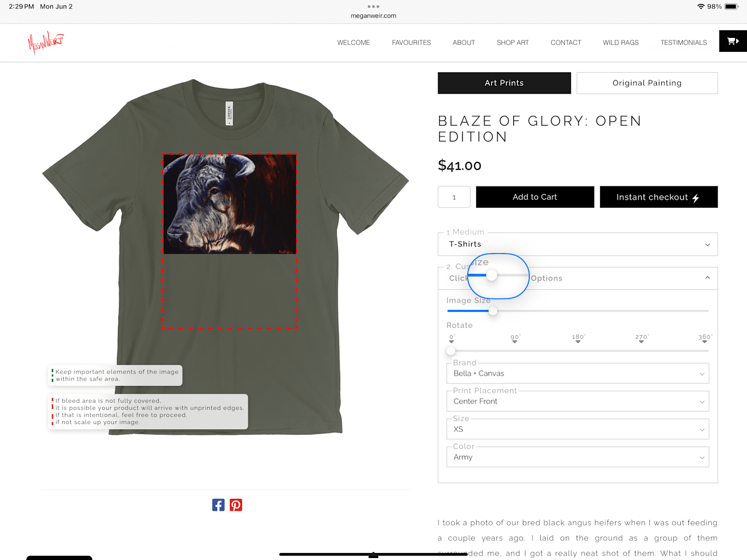
Task: Open the Medium T-Shirts dropdown
Action: tap(578, 244)
